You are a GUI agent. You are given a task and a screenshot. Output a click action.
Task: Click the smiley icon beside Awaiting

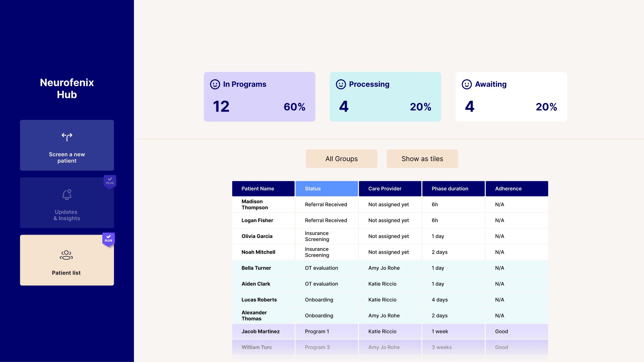(467, 84)
